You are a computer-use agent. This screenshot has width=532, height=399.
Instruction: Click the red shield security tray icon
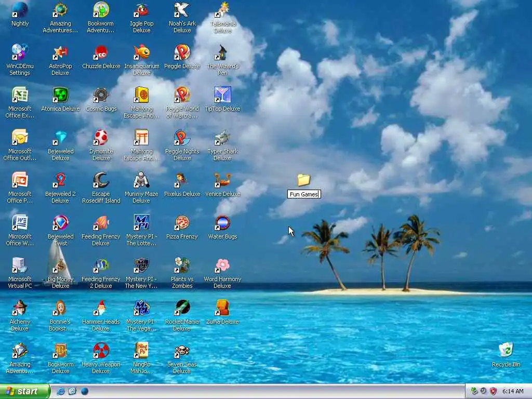[x=494, y=391]
